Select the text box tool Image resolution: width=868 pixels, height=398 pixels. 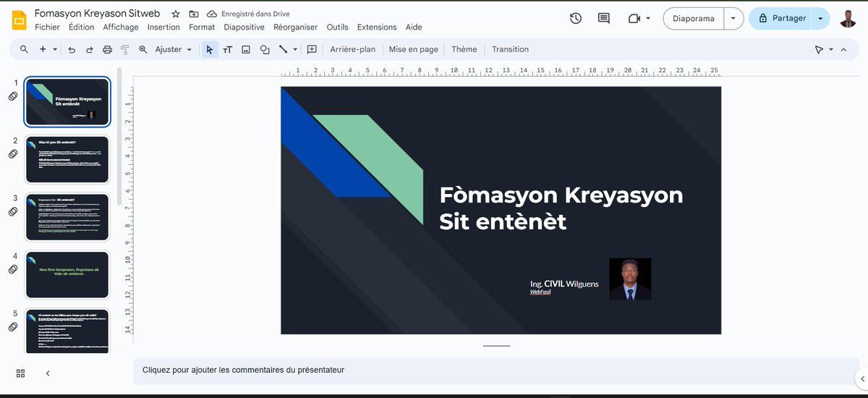coord(228,49)
